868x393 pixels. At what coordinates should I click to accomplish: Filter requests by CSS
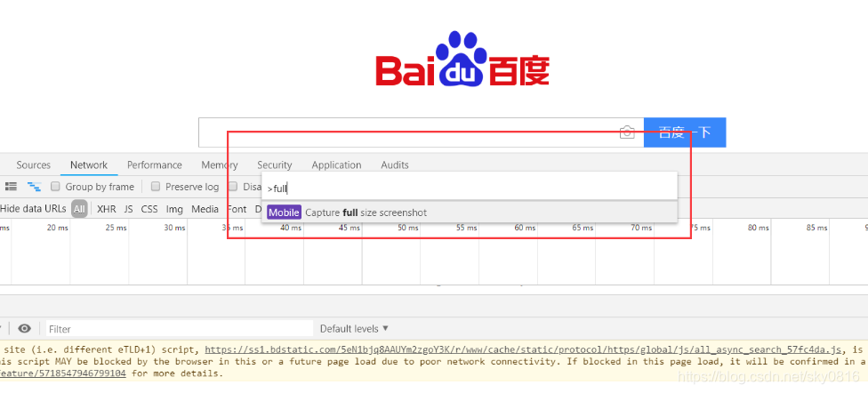click(x=149, y=209)
